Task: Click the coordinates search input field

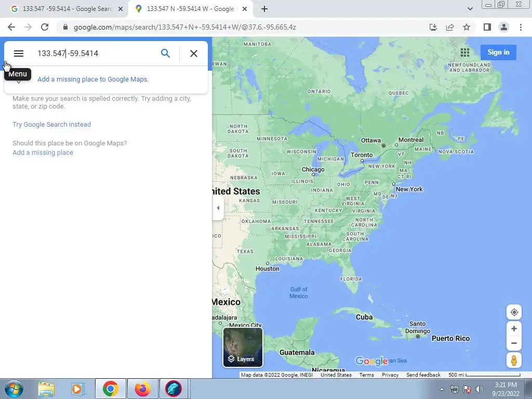Action: tap(95, 54)
